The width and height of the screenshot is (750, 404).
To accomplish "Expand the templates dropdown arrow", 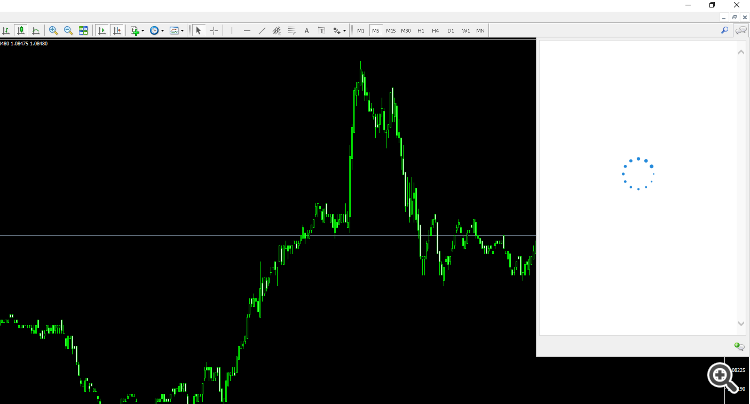I will point(182,31).
